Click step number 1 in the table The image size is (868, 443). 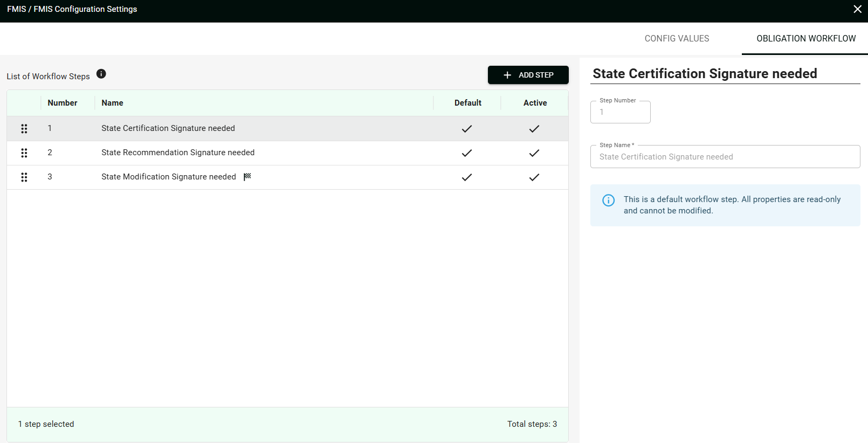(x=50, y=128)
